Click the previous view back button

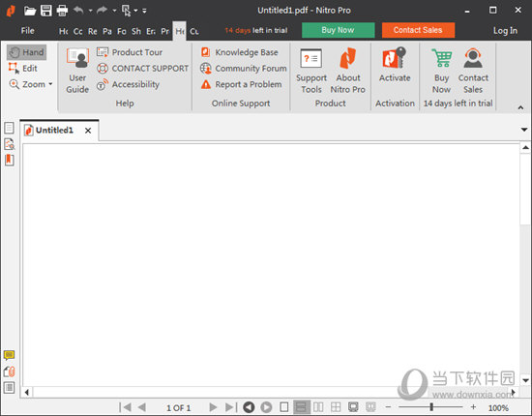249,407
